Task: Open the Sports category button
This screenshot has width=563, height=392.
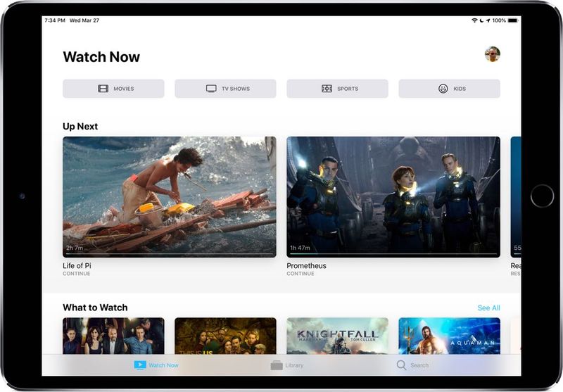Action: click(338, 89)
